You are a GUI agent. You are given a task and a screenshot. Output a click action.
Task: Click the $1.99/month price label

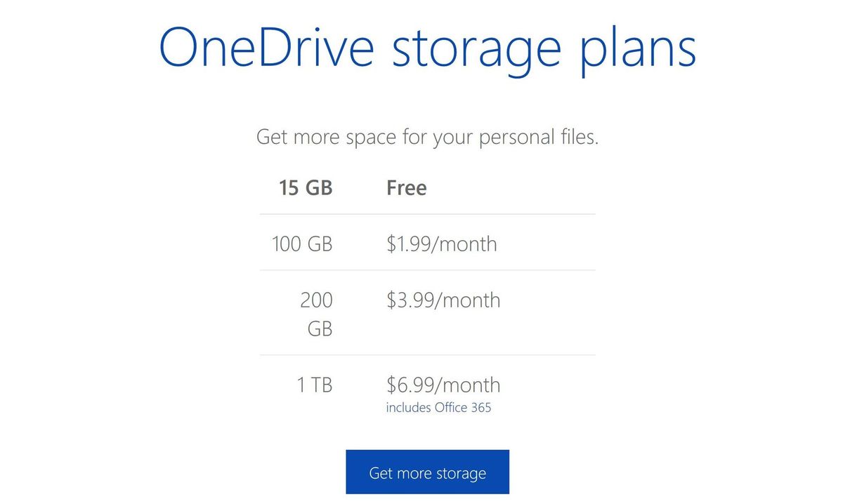[443, 244]
